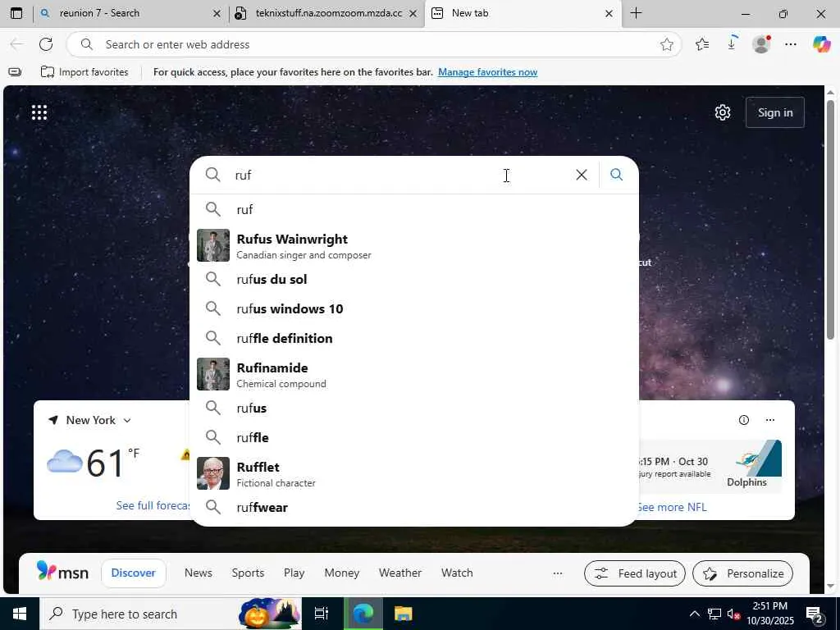840x630 pixels.
Task: Select the 'rufus windows 10' suggestion
Action: pyautogui.click(x=414, y=308)
